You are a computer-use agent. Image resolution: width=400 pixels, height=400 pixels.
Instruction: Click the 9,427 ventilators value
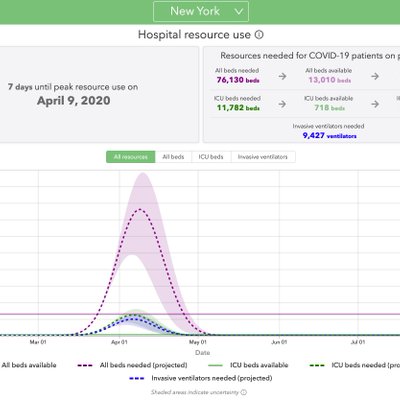[x=329, y=136]
